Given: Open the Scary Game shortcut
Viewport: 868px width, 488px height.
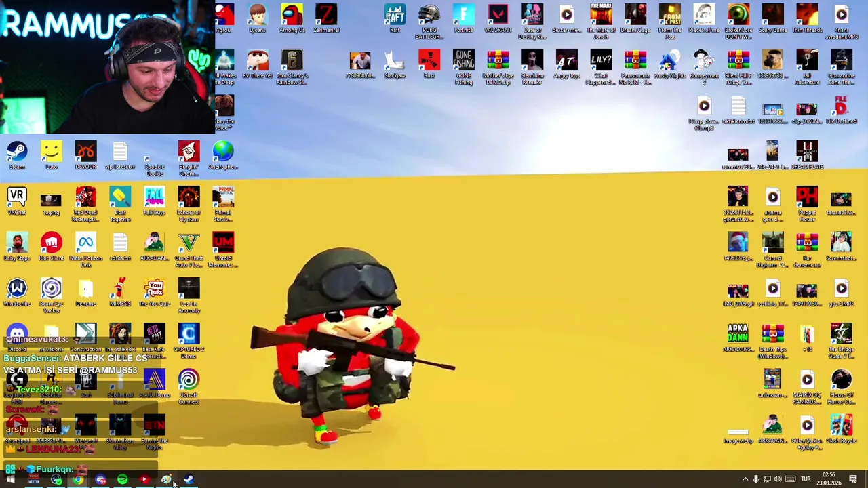Looking at the screenshot, I should pyautogui.click(x=772, y=18).
